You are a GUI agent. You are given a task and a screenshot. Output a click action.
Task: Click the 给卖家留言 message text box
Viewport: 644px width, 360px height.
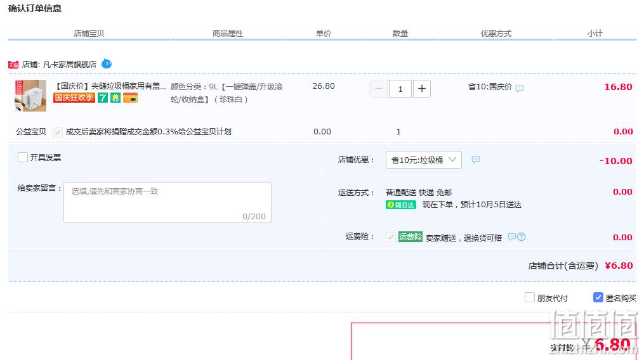(x=167, y=202)
